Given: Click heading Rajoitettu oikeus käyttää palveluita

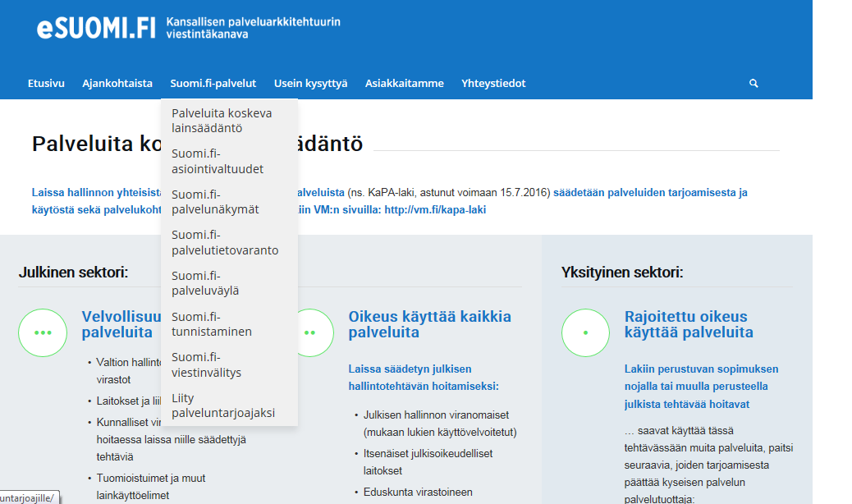Looking at the screenshot, I should [x=689, y=324].
